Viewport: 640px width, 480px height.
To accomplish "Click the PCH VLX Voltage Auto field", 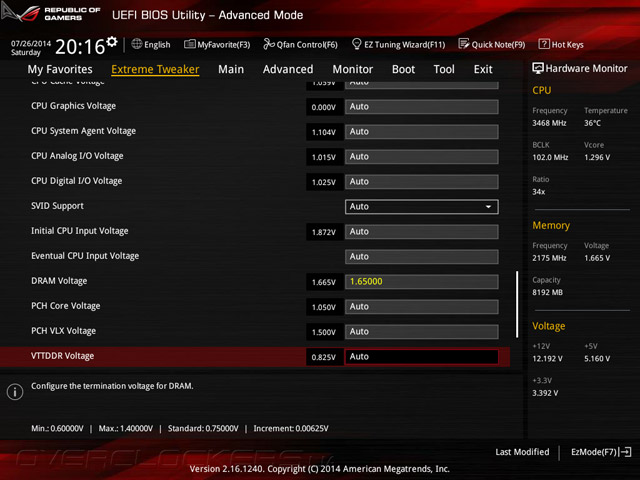I will pyautogui.click(x=421, y=332).
